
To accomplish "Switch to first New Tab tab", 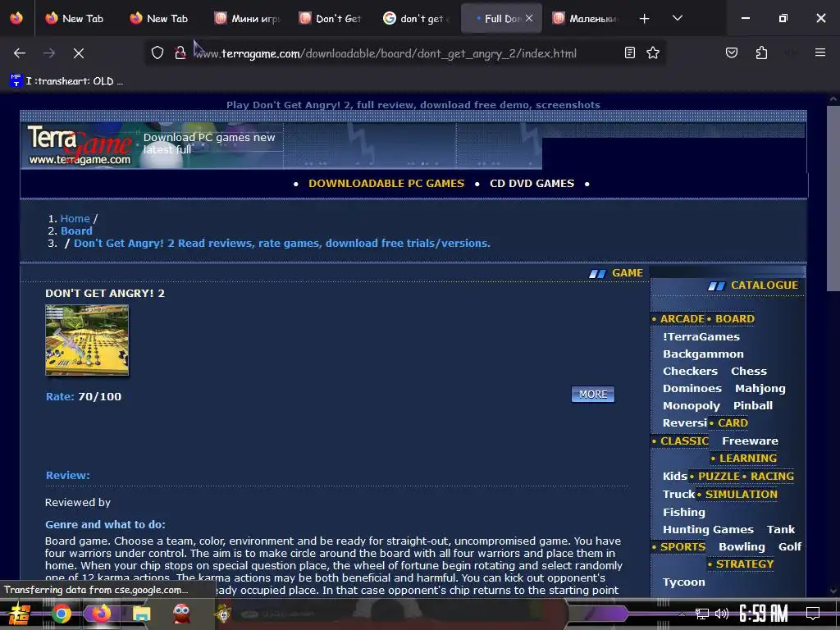I will pos(75,18).
